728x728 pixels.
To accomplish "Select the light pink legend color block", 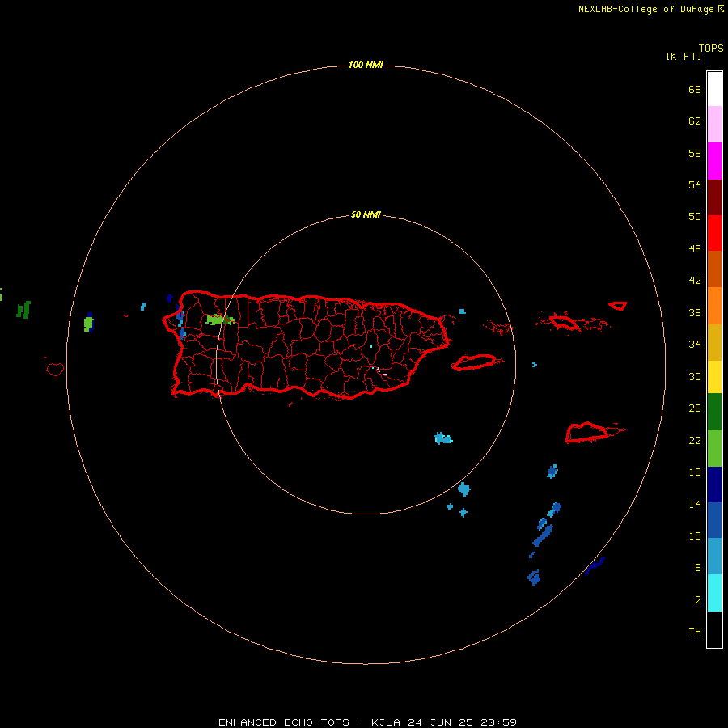I will tap(714, 124).
